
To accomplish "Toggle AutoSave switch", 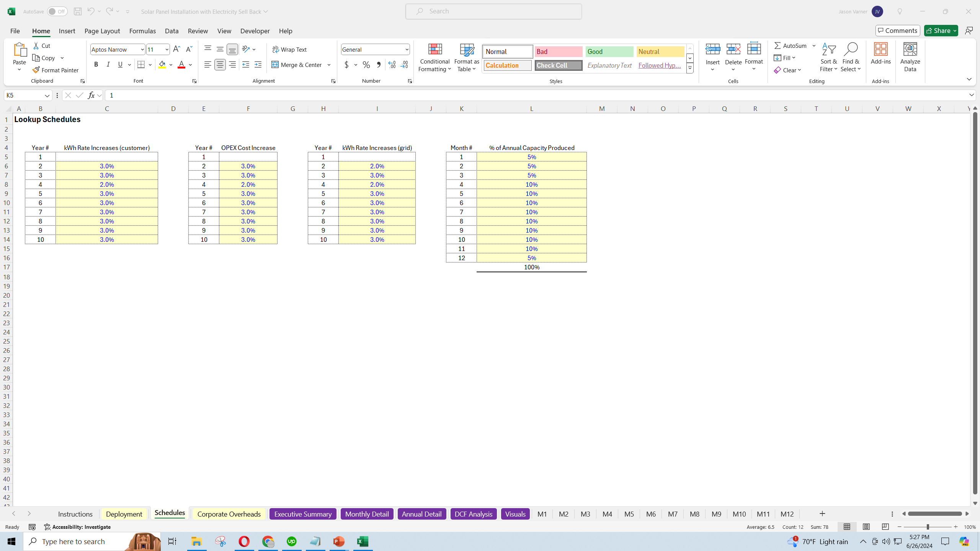I will coord(57,11).
